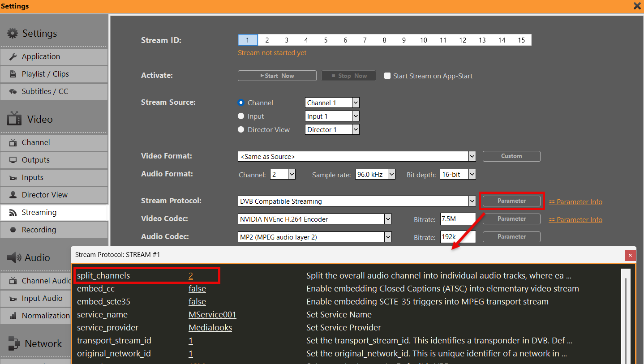Click the Stream Protocol dialog vertical scrollbar
644x364 pixels.
[626, 313]
